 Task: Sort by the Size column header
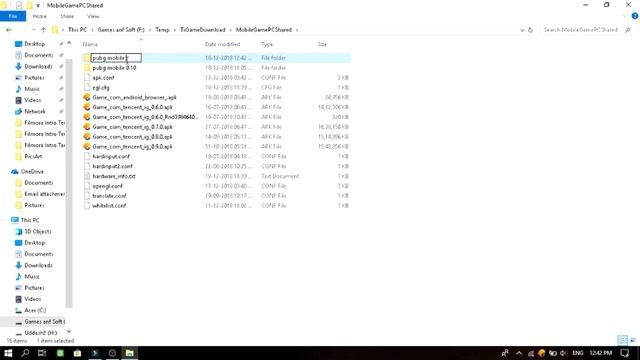(322, 44)
